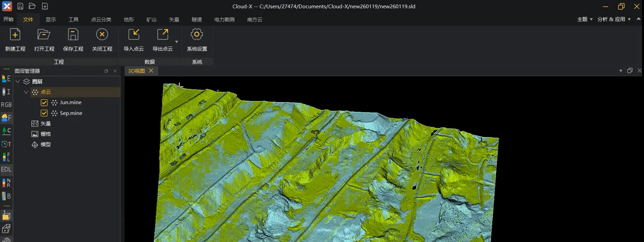Select the 栅格 tree item

(x=45, y=134)
